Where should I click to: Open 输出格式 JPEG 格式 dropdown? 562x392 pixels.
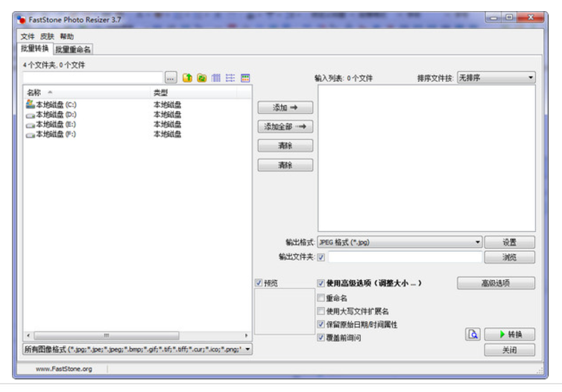(x=400, y=242)
